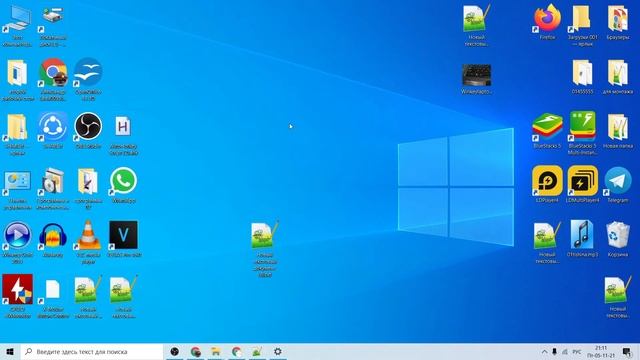Select the Новая папка folder
The height and width of the screenshot is (360, 640).
pyautogui.click(x=618, y=127)
